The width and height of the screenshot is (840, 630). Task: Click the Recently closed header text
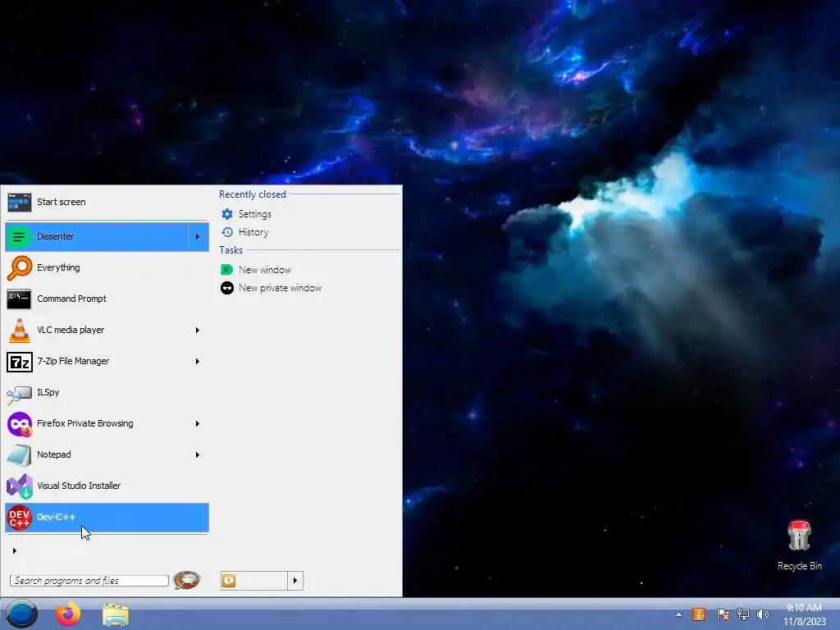coord(253,194)
